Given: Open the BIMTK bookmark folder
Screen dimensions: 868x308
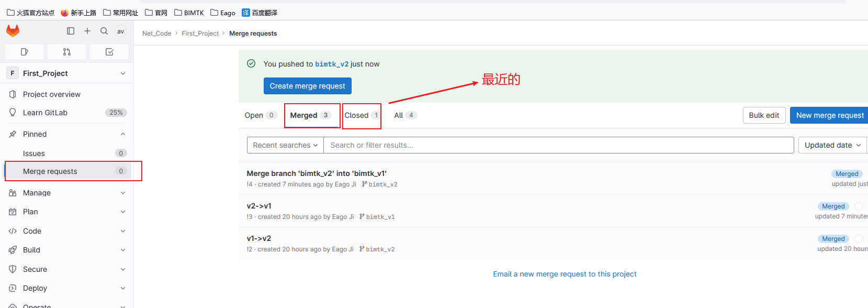Looking at the screenshot, I should [189, 13].
